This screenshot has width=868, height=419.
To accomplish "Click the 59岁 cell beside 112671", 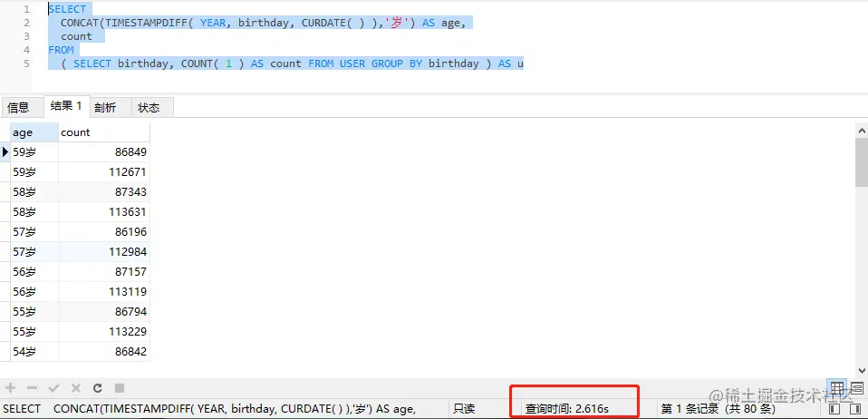I will 34,171.
